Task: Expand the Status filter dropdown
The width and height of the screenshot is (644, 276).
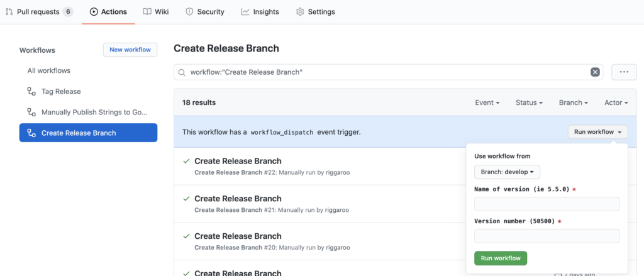Action: (x=530, y=102)
